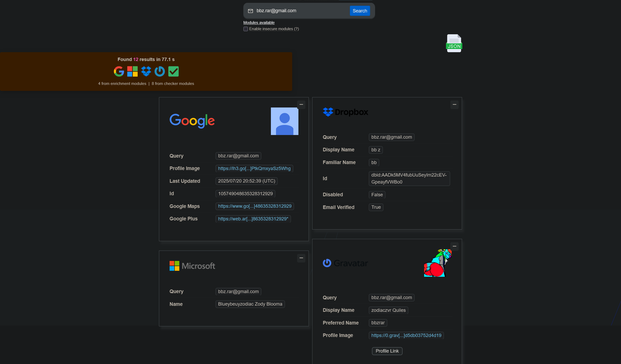Viewport: 621px width, 364px height.
Task: Click the Disabled value False
Action: click(x=377, y=195)
